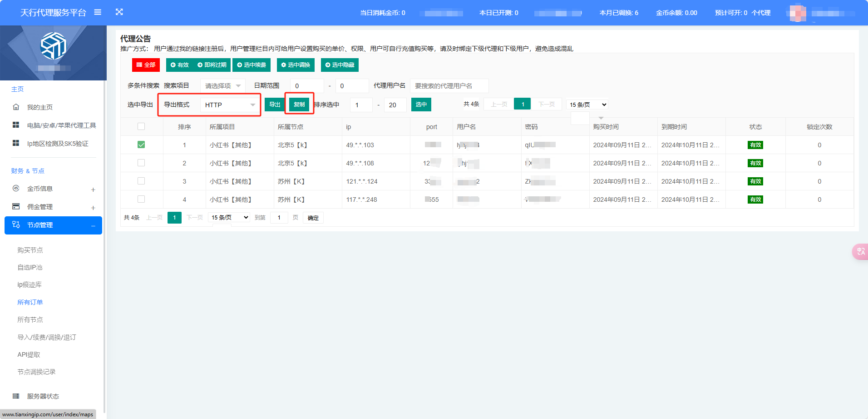Open ip痕迹库 submenu item
This screenshot has height=419, width=868.
[x=30, y=284]
